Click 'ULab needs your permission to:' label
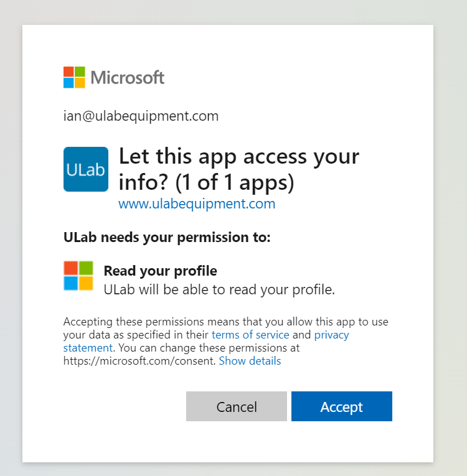The height and width of the screenshot is (476, 467). click(167, 237)
